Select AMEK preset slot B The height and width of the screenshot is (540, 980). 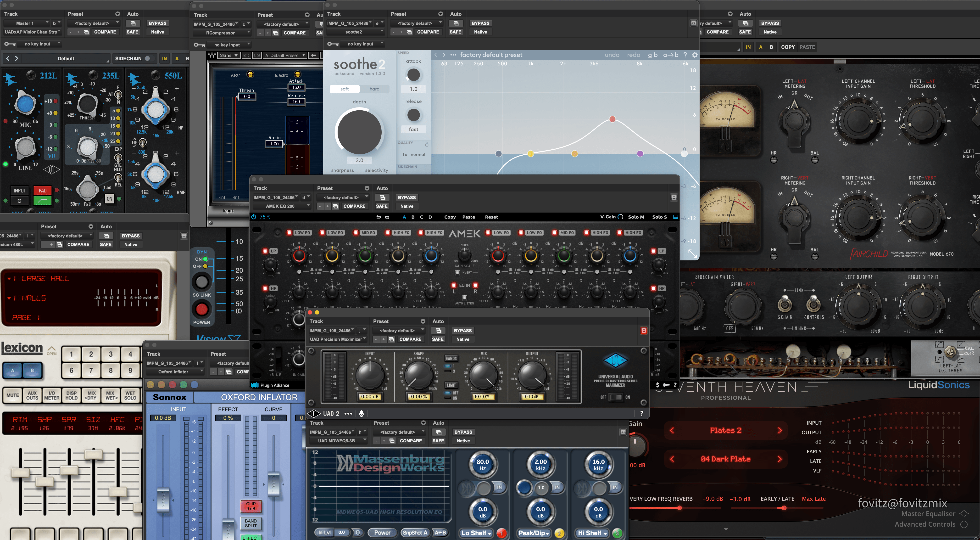point(413,217)
